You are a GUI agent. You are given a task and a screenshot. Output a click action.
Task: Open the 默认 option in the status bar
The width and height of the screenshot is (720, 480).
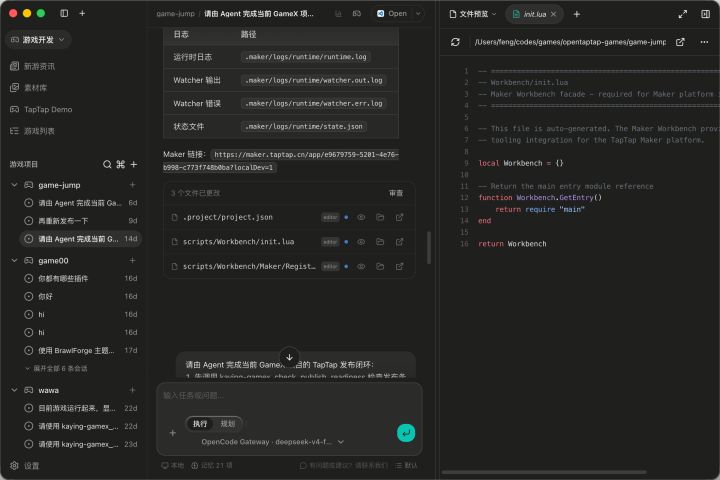406,465
